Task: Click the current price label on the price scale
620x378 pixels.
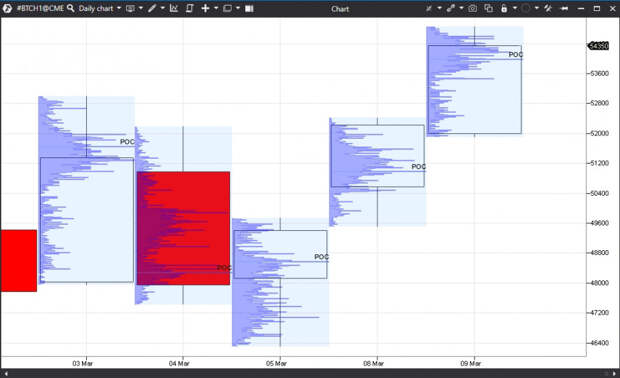Action: (599, 46)
